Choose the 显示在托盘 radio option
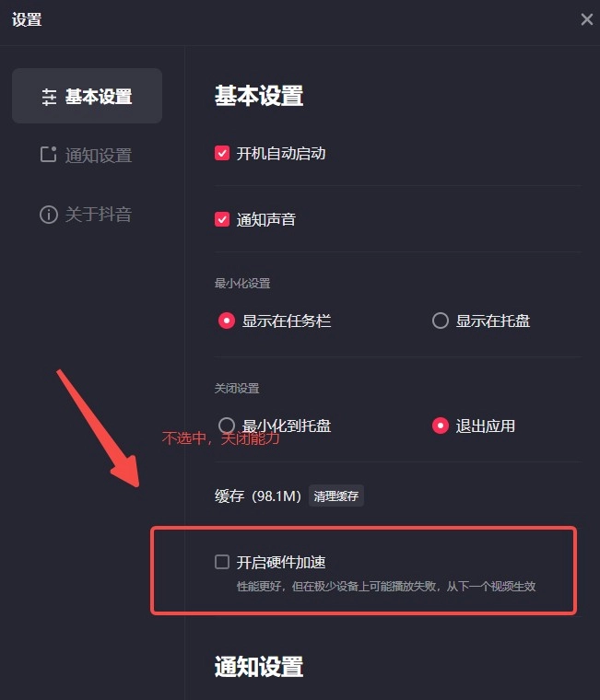The width and height of the screenshot is (600, 700). [440, 321]
